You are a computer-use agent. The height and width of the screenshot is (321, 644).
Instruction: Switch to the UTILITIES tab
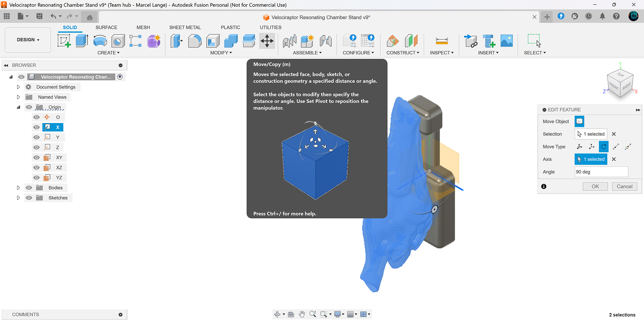pyautogui.click(x=271, y=28)
